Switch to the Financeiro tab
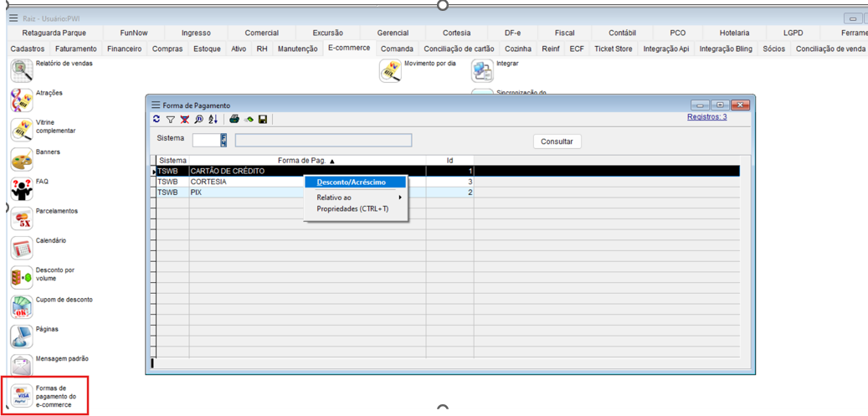 [x=124, y=49]
